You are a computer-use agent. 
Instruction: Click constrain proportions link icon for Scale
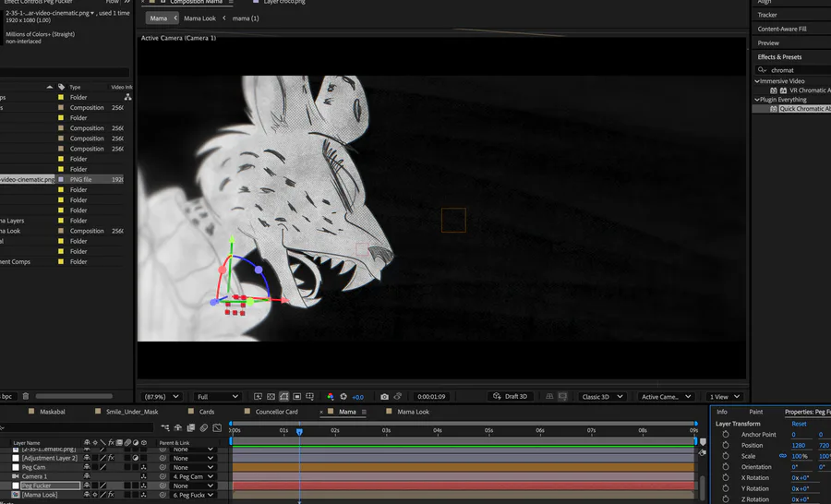(x=782, y=456)
